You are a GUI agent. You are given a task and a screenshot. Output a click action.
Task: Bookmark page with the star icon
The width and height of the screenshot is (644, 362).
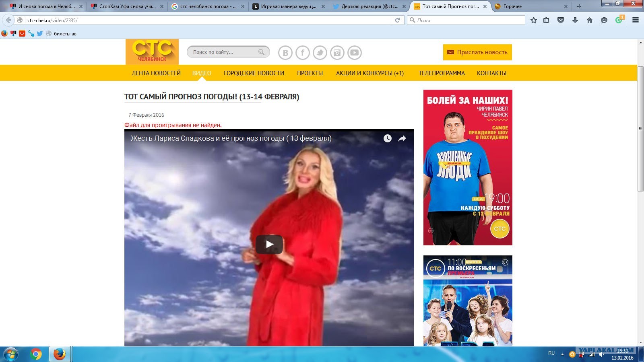point(534,20)
